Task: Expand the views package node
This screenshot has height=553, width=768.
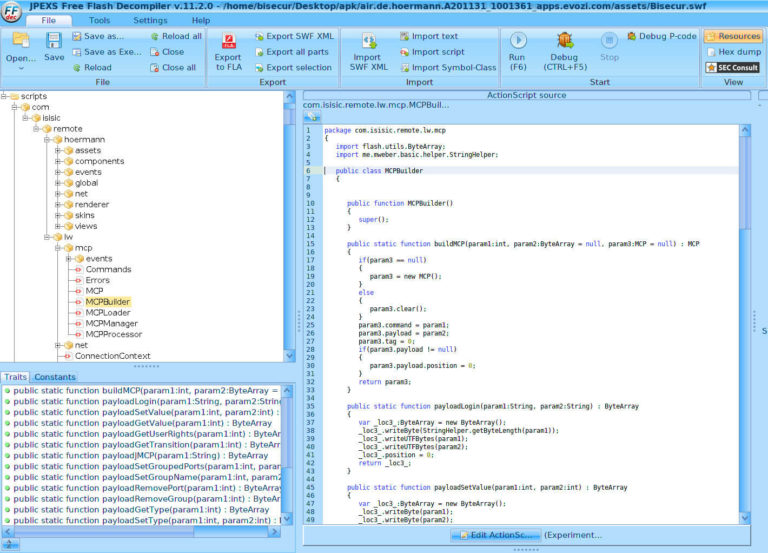Action: 58,226
